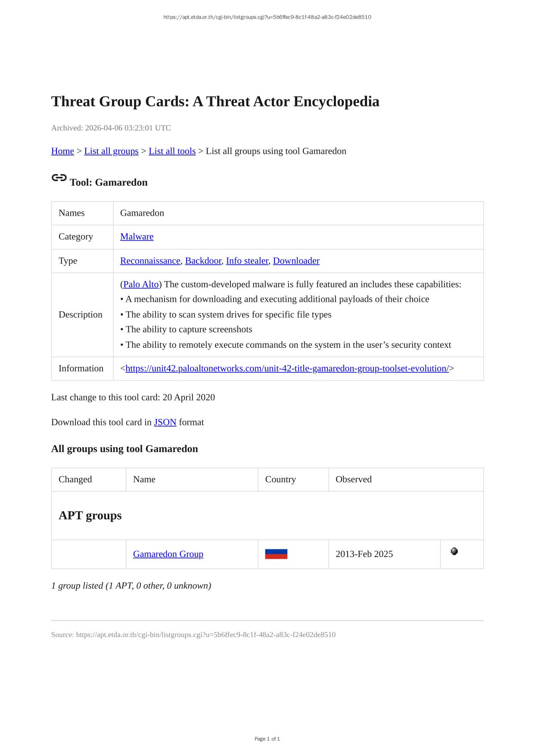The height and width of the screenshot is (756, 535).
Task: Click the Name column header
Action: [144, 480]
